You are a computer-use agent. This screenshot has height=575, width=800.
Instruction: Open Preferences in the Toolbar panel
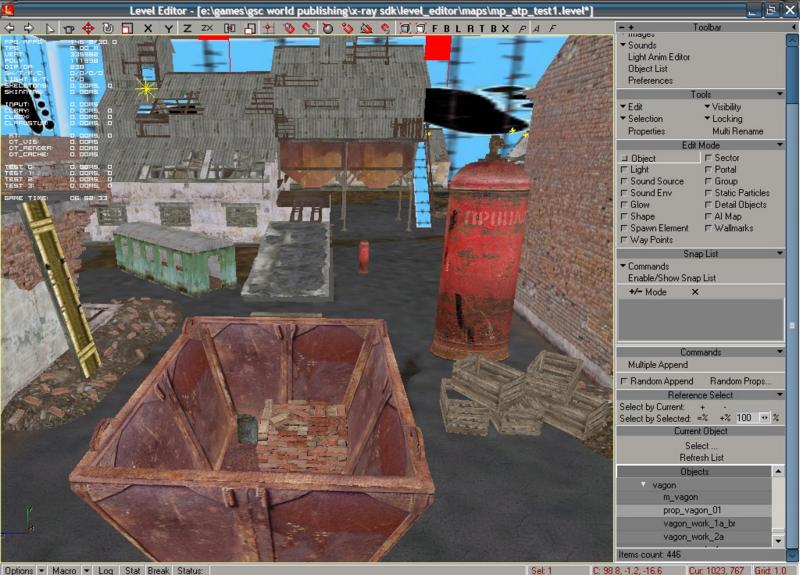[x=650, y=81]
